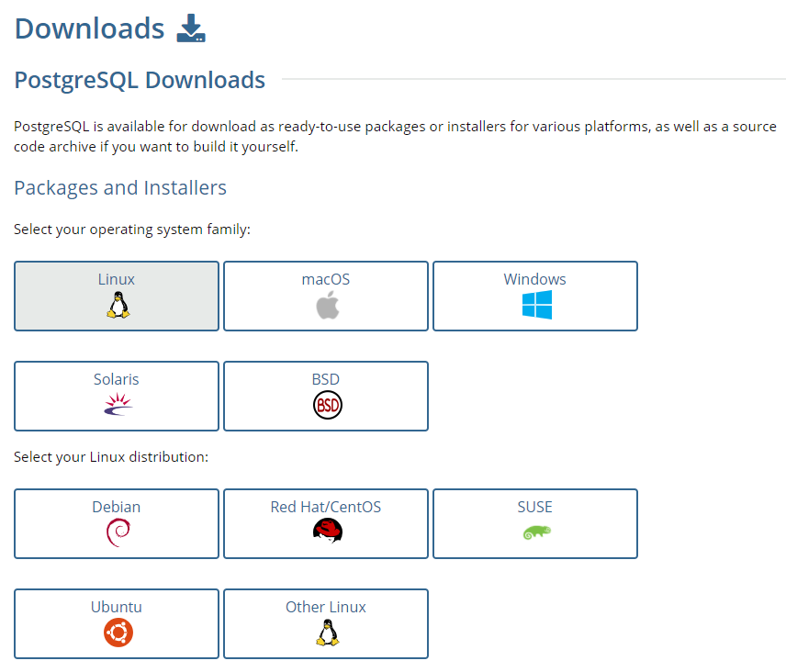This screenshot has width=786, height=672.
Task: Select the Debian label
Action: 117,507
